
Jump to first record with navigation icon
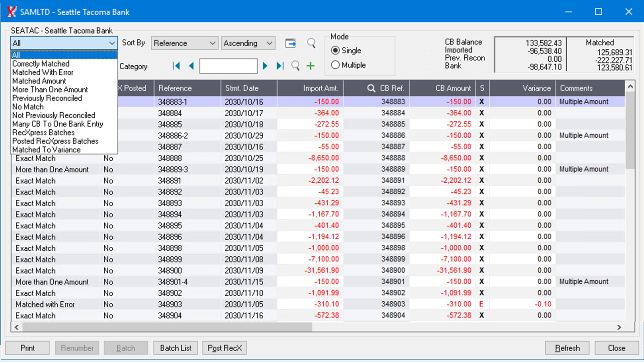pyautogui.click(x=176, y=66)
